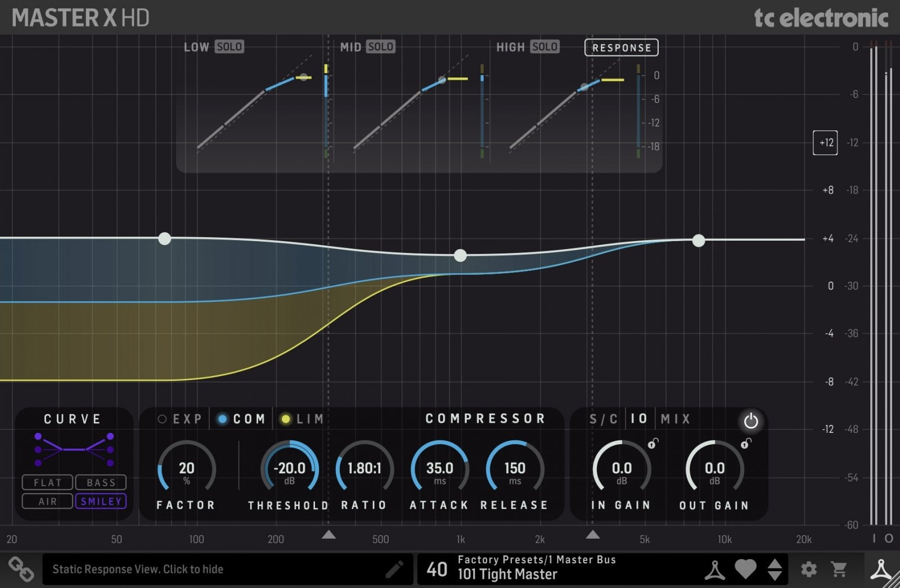Toggle the compressor power button
900x588 pixels.
coord(751,420)
